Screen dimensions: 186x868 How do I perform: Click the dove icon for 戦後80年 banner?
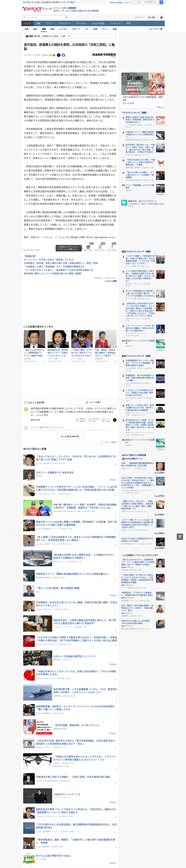point(124,203)
